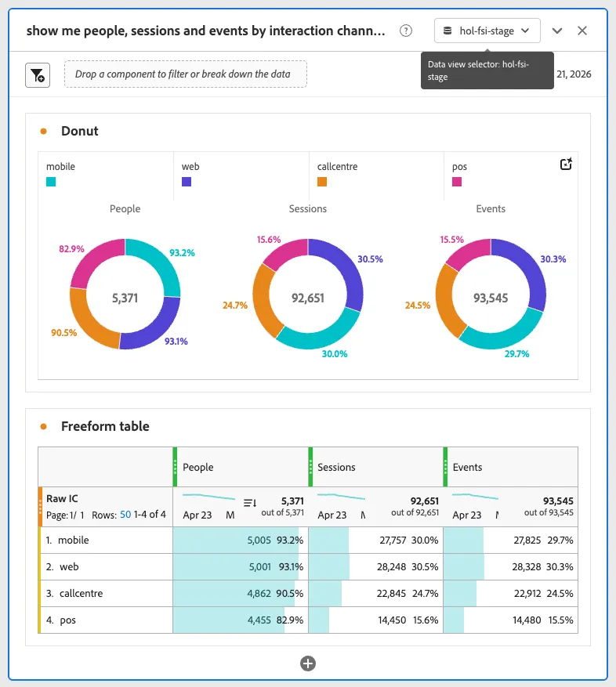The height and width of the screenshot is (687, 616).
Task: Click the Sessions donut center value 92,651
Action: click(x=308, y=298)
